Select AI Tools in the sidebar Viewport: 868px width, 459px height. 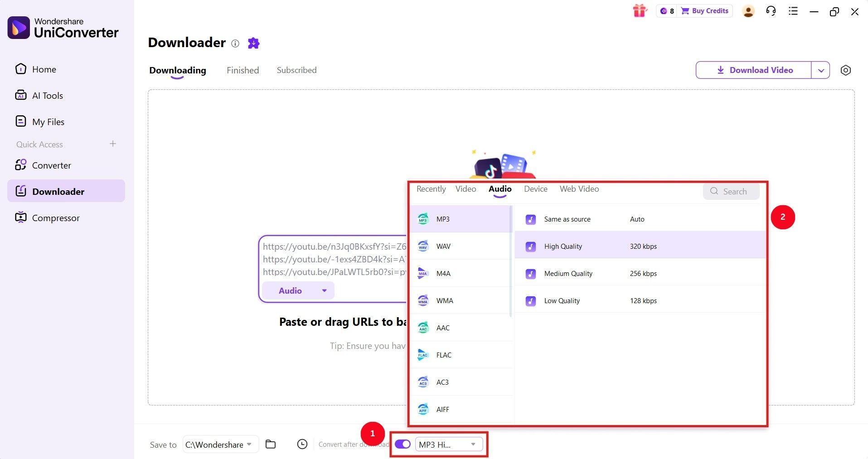[47, 96]
